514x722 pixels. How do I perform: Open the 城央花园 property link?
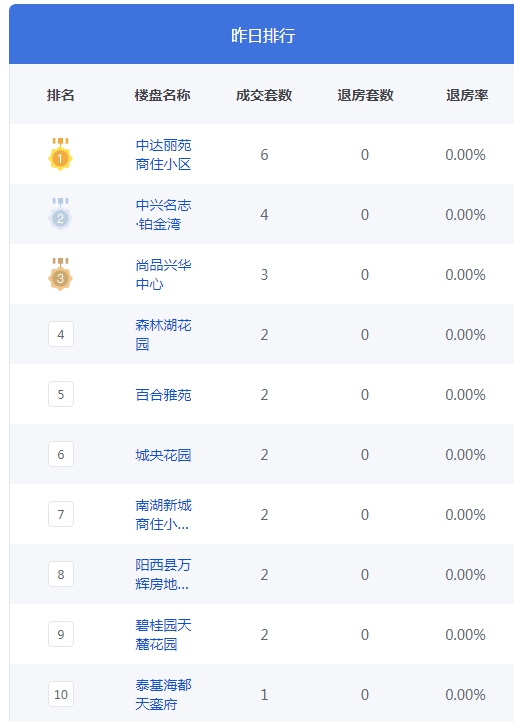(x=163, y=455)
